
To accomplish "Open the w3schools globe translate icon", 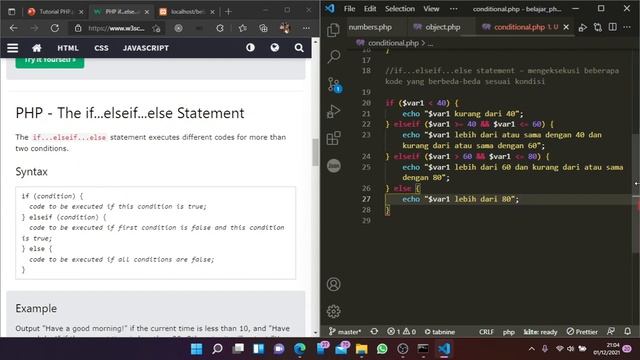I will (275, 48).
